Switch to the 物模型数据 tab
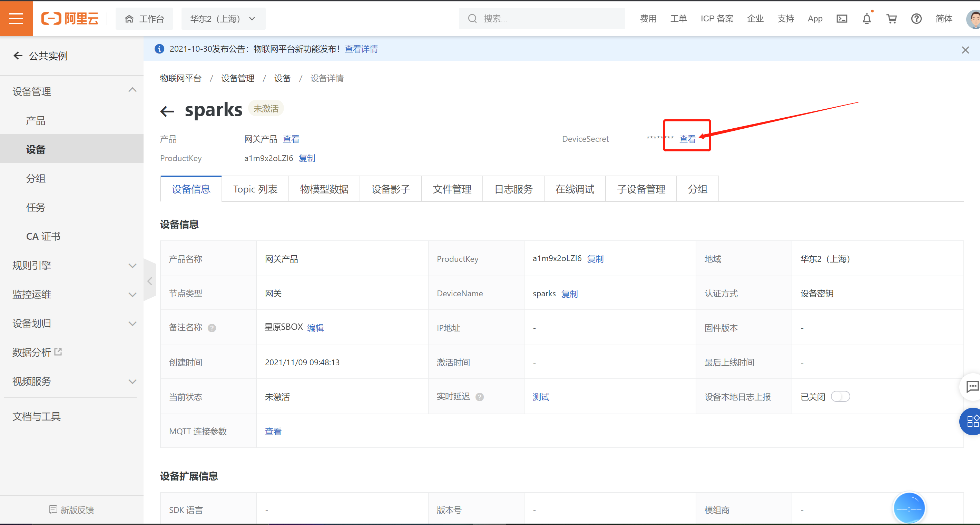 coord(324,189)
